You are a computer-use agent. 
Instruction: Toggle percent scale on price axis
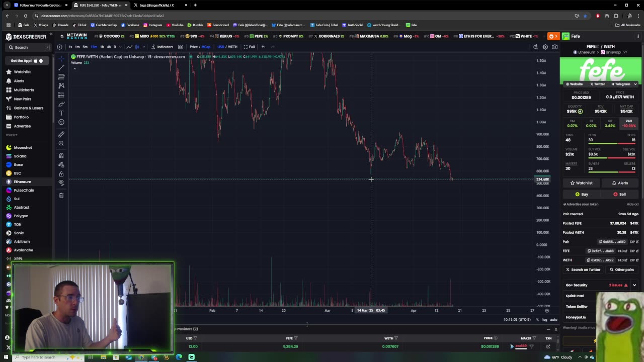[537, 319]
